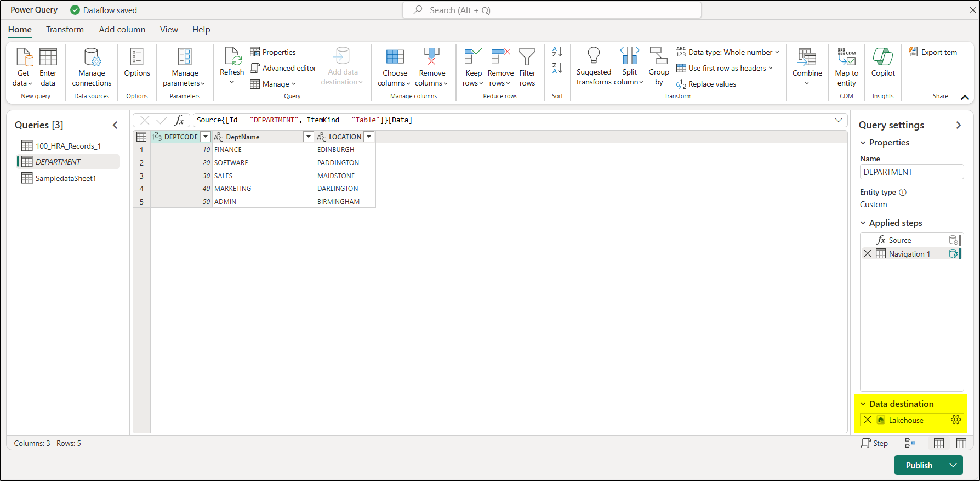Open Data type Whole number dropdown
This screenshot has width=980, height=481.
pos(727,52)
